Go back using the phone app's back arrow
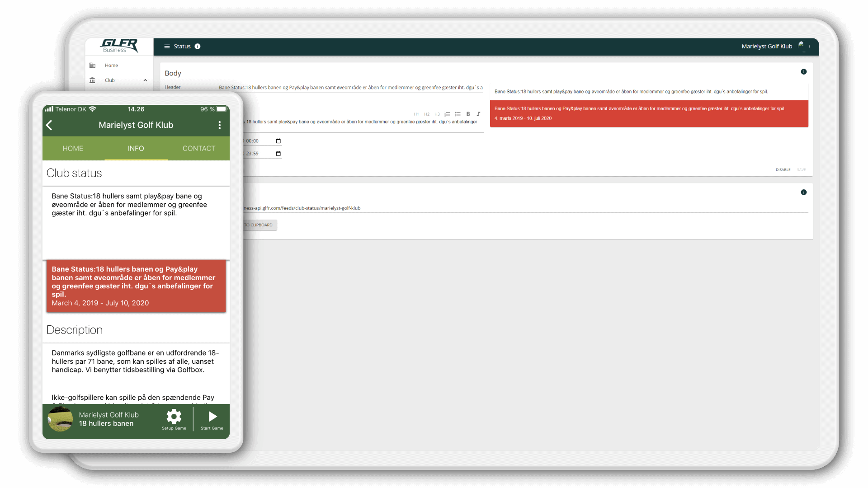The height and width of the screenshot is (488, 868). click(50, 125)
